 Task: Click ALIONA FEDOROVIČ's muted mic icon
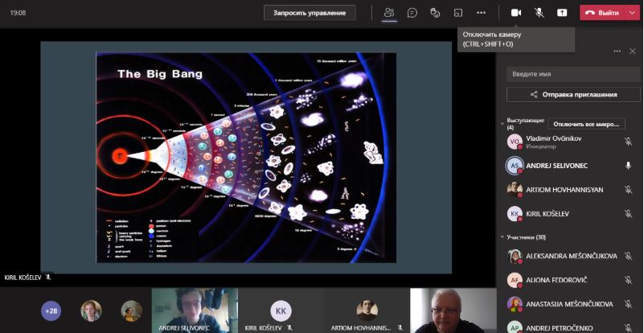pyautogui.click(x=628, y=280)
